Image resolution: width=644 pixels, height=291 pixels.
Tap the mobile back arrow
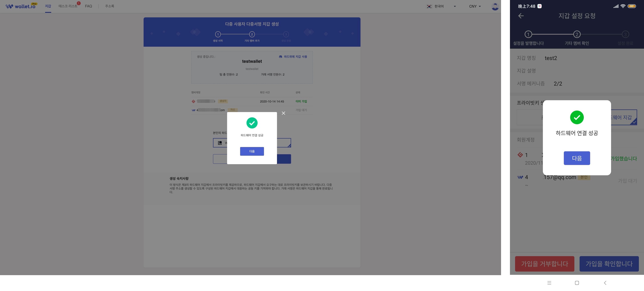coord(521,16)
